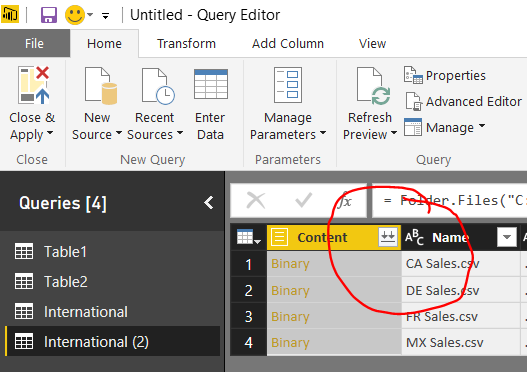Open the Binary link for FR Sales.csv
527x372 pixels.
[x=290, y=317]
